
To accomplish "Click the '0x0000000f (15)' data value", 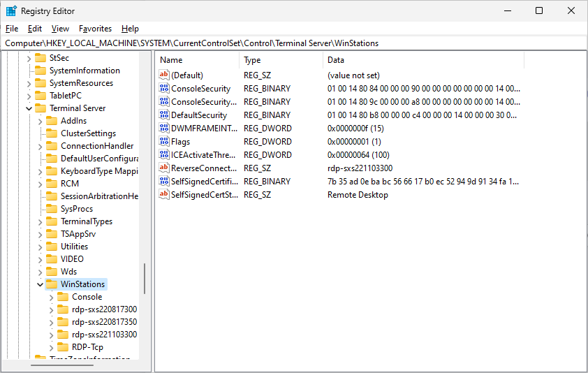I will tap(355, 129).
